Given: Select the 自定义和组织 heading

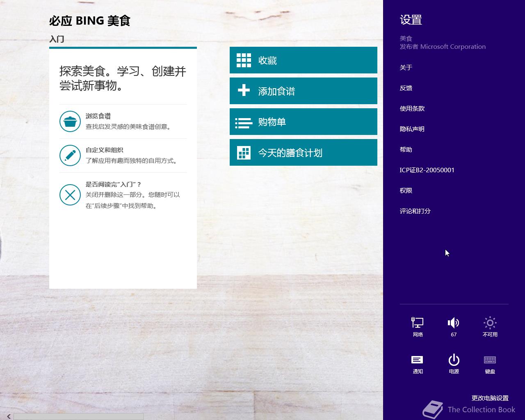Looking at the screenshot, I should [104, 150].
